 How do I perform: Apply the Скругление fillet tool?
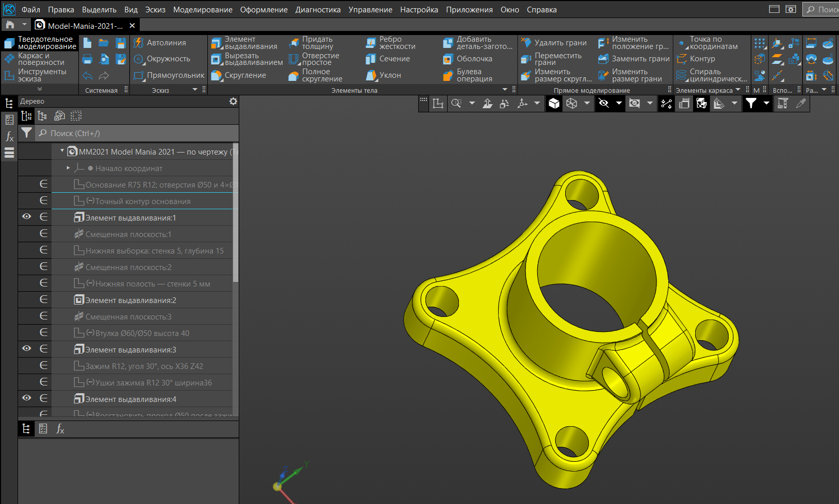click(x=239, y=75)
